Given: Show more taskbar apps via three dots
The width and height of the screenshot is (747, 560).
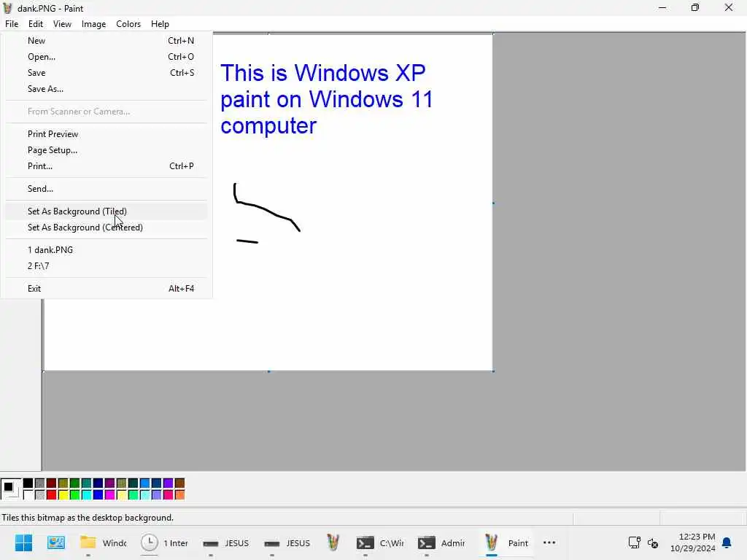Looking at the screenshot, I should coord(549,542).
